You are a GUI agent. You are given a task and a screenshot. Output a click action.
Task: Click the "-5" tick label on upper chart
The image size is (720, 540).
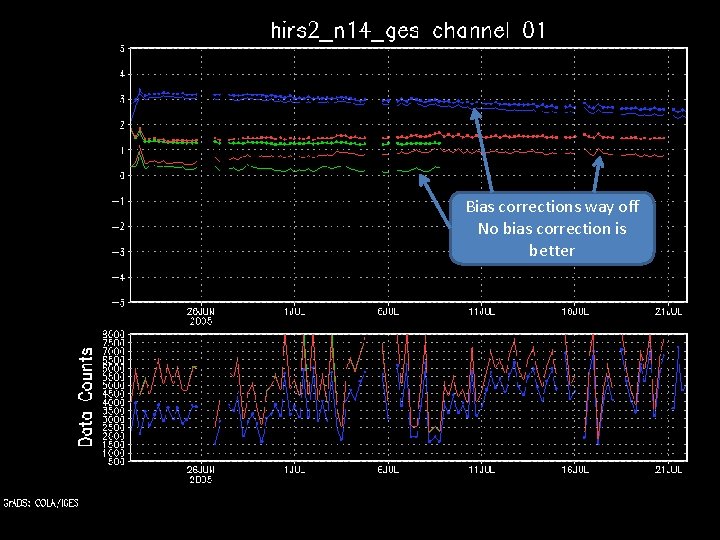[x=119, y=303]
